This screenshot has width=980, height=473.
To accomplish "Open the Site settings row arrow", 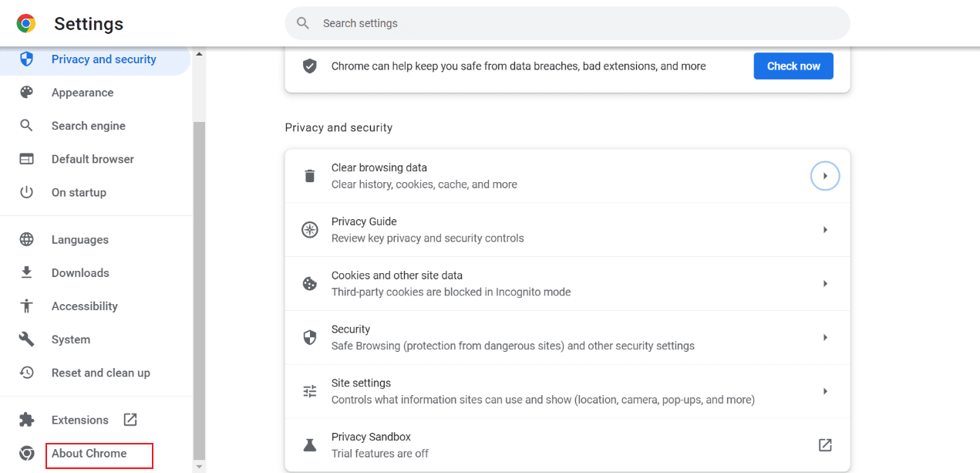I will pos(825,391).
